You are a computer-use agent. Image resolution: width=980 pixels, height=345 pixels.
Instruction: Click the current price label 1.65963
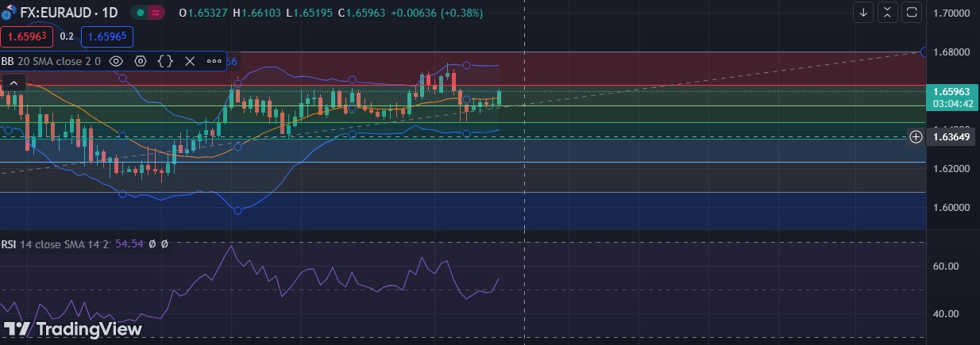pyautogui.click(x=951, y=92)
